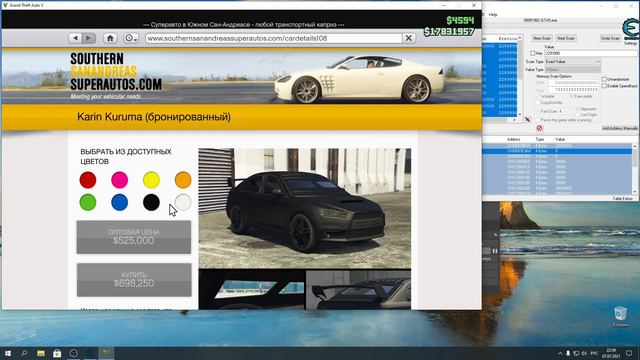Select the Last Digits radio button
The width and height of the screenshot is (640, 360).
[x=578, y=115]
